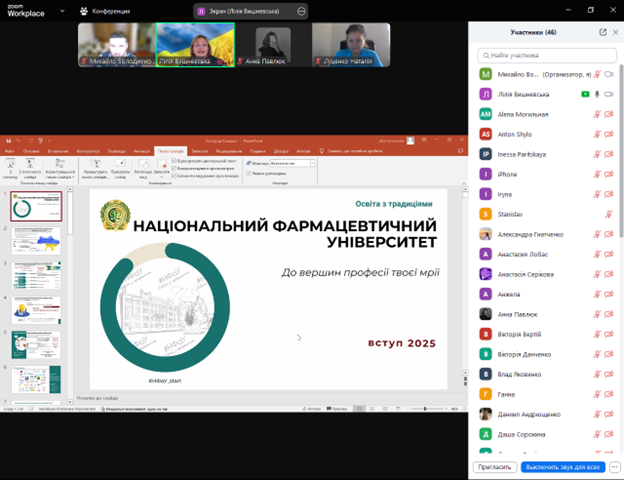Click the PowerPoint zoom slider handle
Viewport: 624px width, 480px height.
[x=425, y=409]
